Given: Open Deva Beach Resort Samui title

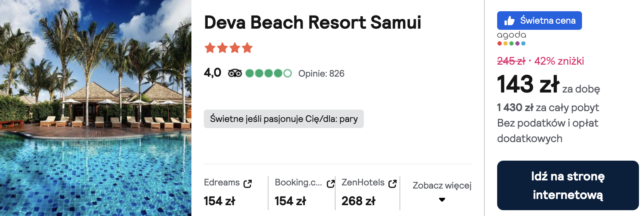Looking at the screenshot, I should pyautogui.click(x=313, y=22).
